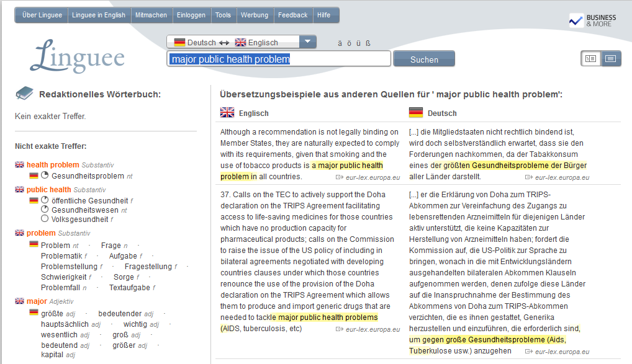Click the Suchen search button
The height and width of the screenshot is (364, 632).
coord(424,59)
